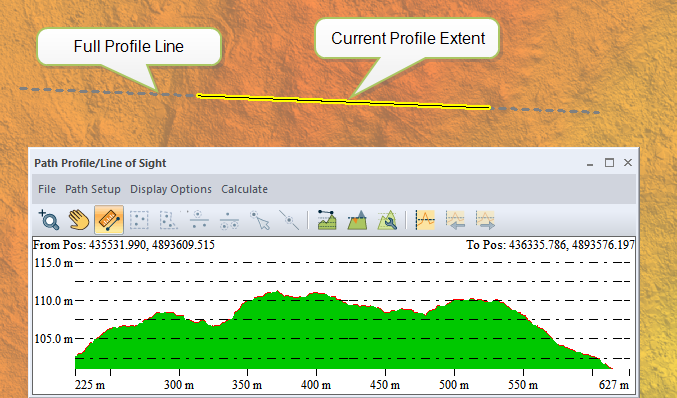
Task: Click the previous profile left arrow icon
Action: click(x=455, y=220)
